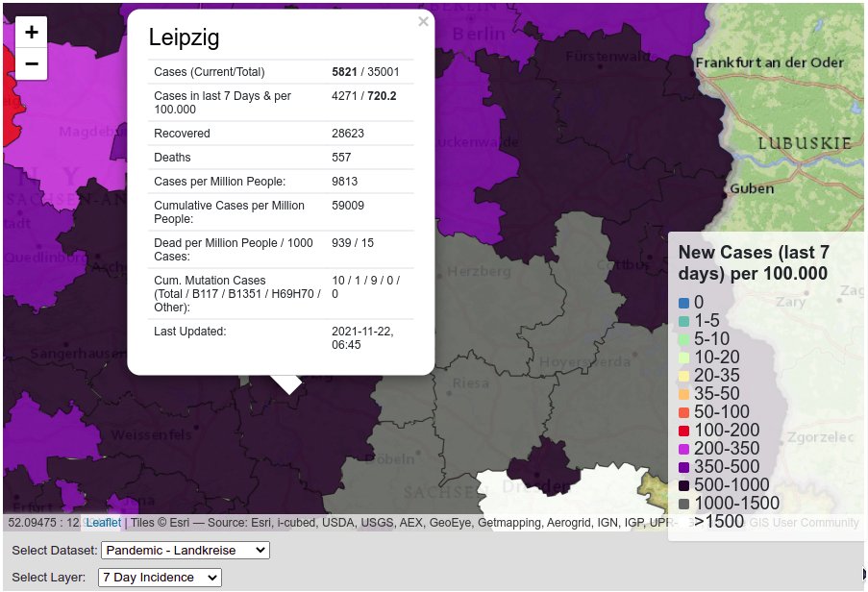Click the Cases (Current/Total) row label
This screenshot has height=592, width=868.
(210, 72)
